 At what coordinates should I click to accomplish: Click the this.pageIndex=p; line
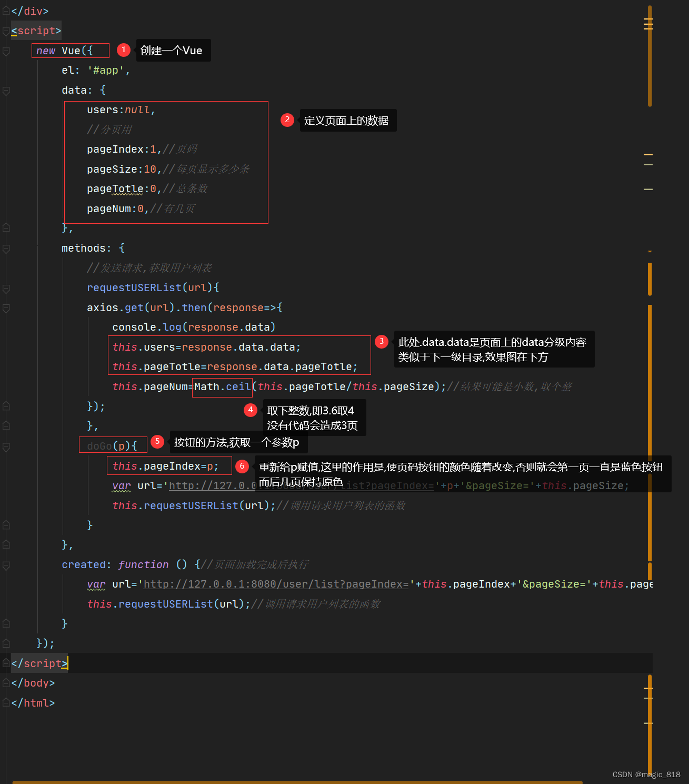pyautogui.click(x=165, y=467)
